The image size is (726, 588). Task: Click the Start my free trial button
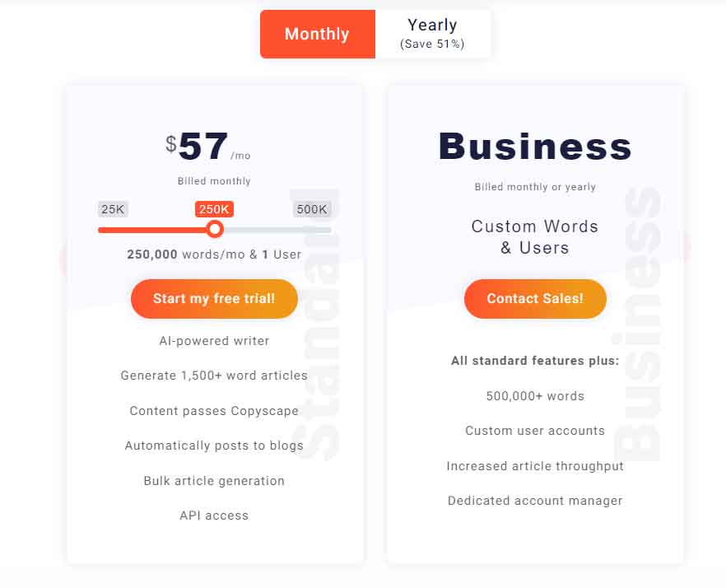tap(214, 299)
